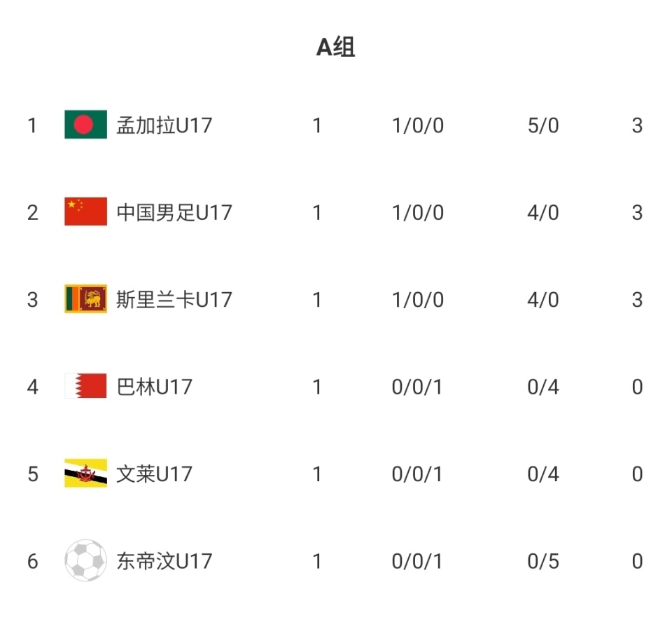Select the 巴林U17 team name
Image resolution: width=672 pixels, height=622 pixels.
155,387
